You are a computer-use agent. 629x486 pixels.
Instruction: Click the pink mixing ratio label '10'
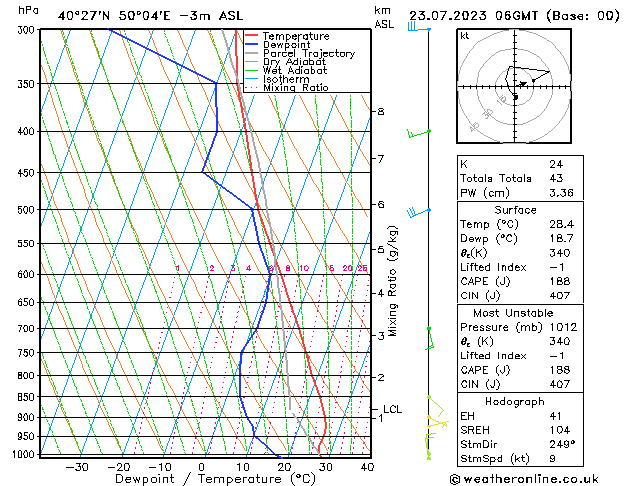click(304, 268)
